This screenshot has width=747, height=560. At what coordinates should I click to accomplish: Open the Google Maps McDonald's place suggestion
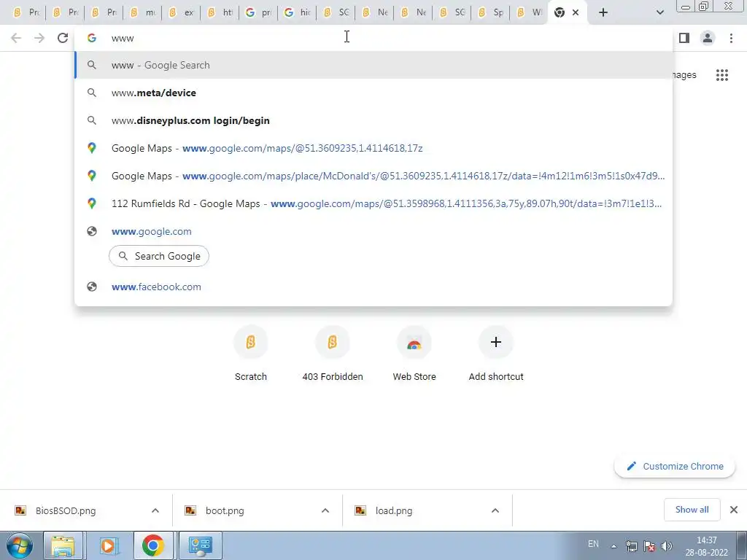[373, 176]
